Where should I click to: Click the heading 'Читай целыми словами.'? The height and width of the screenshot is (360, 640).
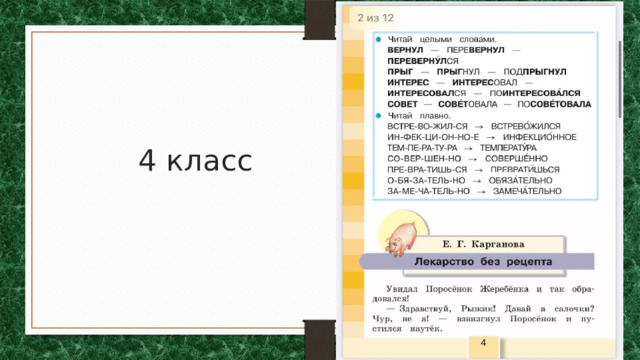click(442, 40)
